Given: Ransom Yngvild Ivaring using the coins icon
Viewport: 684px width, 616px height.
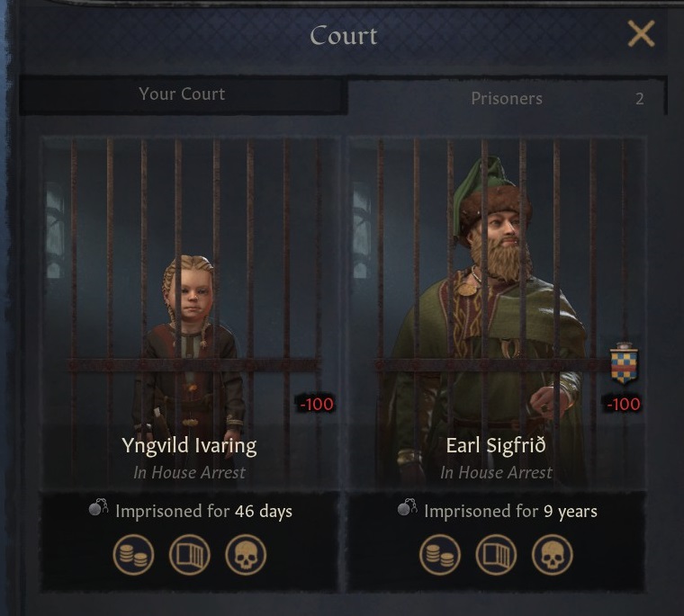Looking at the screenshot, I should (x=133, y=555).
